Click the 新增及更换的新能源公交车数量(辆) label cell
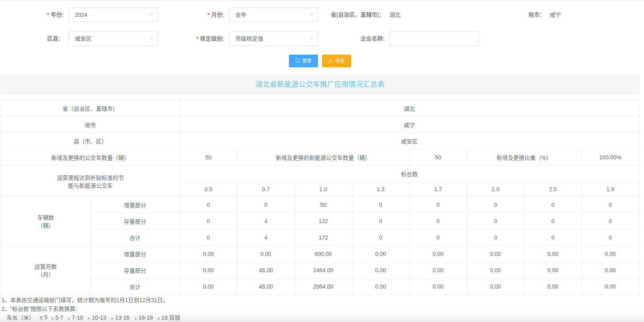 (323, 158)
